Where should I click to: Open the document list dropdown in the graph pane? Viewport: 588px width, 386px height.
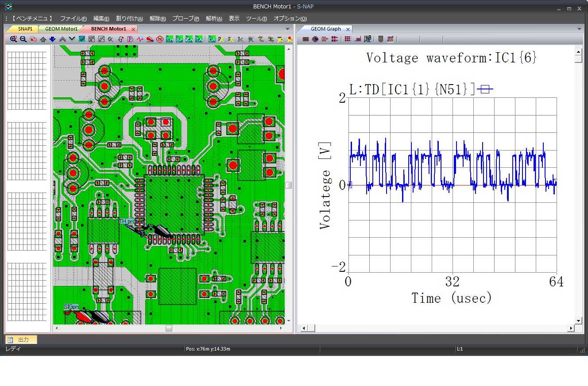pos(579,29)
